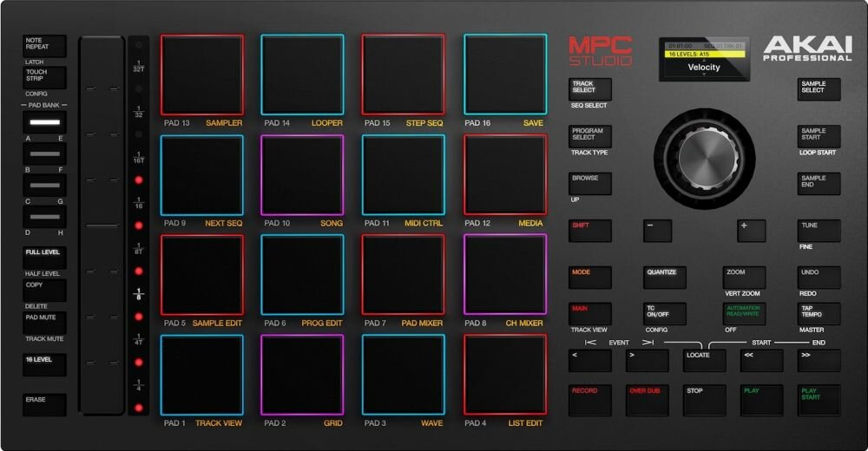Image resolution: width=868 pixels, height=451 pixels.
Task: Strike Pad 1 labeled TRACK VIEW
Action: click(x=202, y=376)
